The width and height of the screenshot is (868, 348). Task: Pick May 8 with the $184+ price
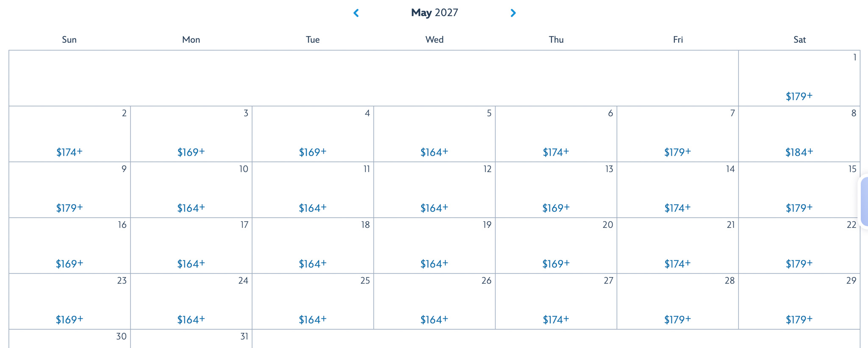click(799, 134)
